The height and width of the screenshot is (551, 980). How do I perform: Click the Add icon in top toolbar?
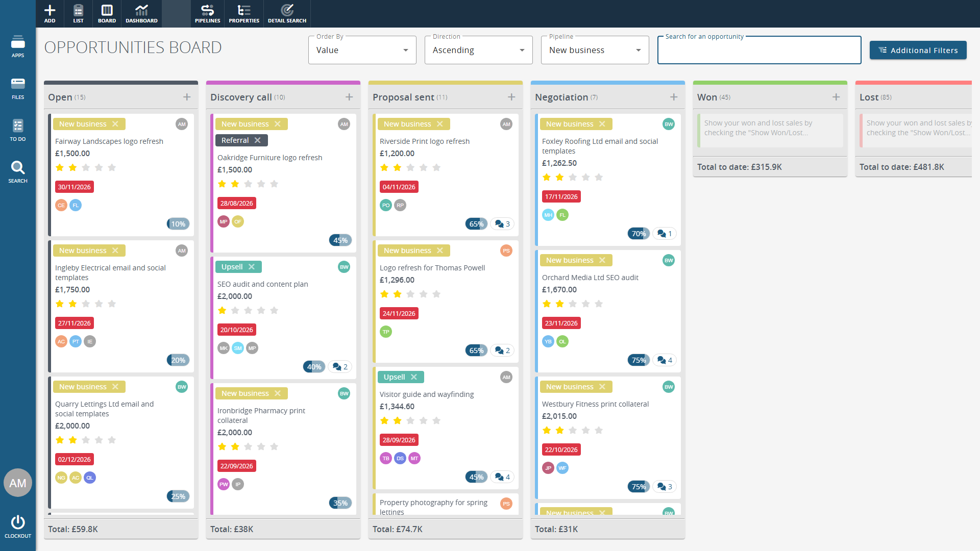50,13
